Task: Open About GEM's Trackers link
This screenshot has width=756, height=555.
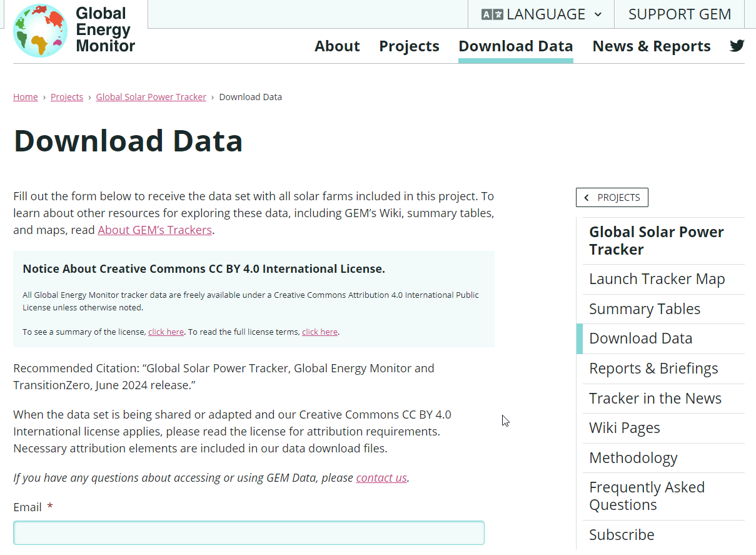Action: [x=154, y=230]
